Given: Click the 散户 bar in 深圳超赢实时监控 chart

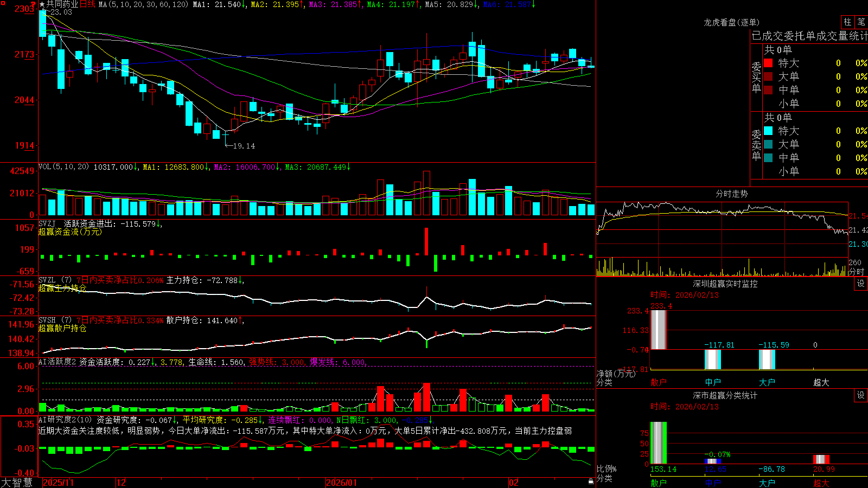Looking at the screenshot, I should click(658, 330).
